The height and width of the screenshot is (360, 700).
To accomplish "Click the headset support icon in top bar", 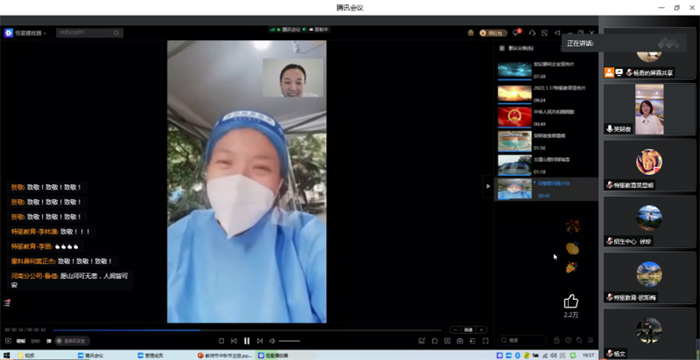I will tap(532, 33).
